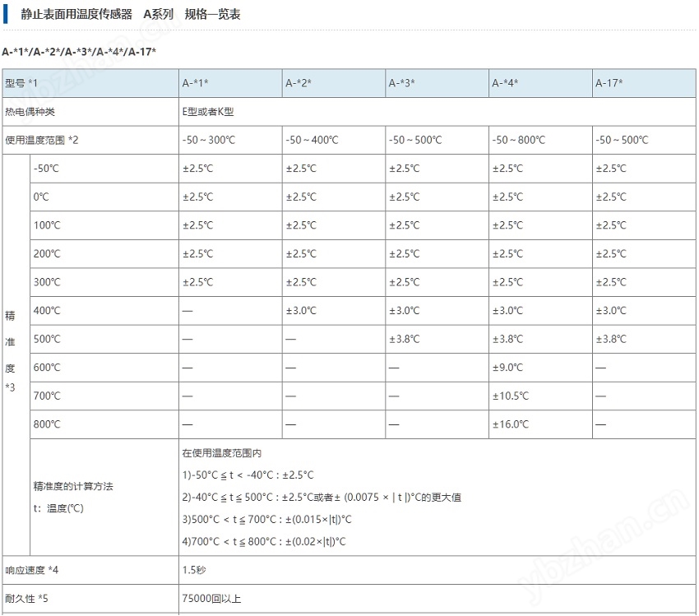Select the subtitle A-*1*/A-*2*/A-*3*/A-*4*/A-17*
The height and width of the screenshot is (616, 699).
(79, 52)
